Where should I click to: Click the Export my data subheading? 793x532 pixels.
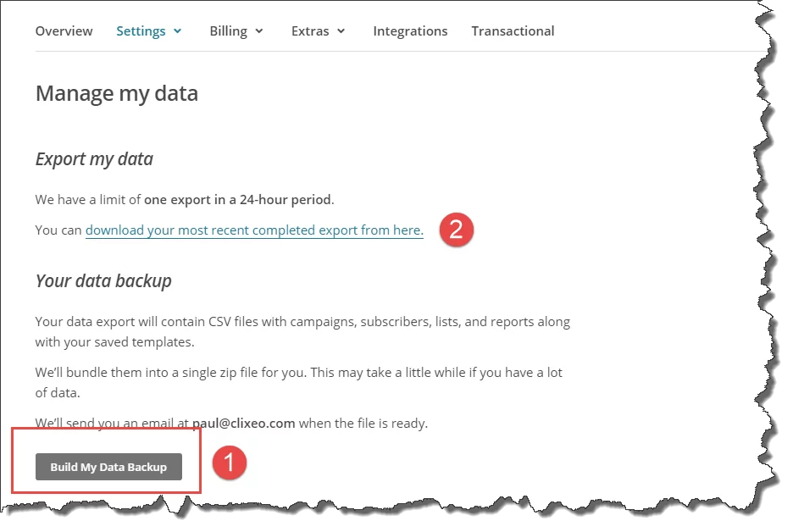coord(94,159)
